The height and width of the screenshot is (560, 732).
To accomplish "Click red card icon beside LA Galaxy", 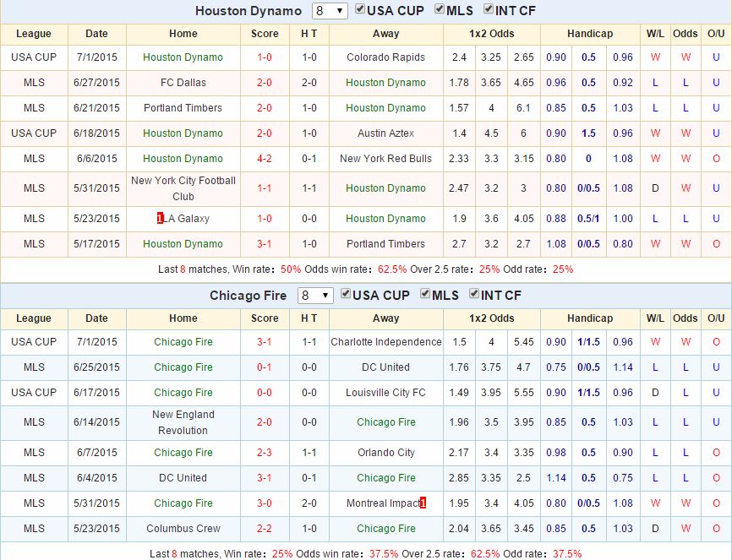I will pos(160,219).
